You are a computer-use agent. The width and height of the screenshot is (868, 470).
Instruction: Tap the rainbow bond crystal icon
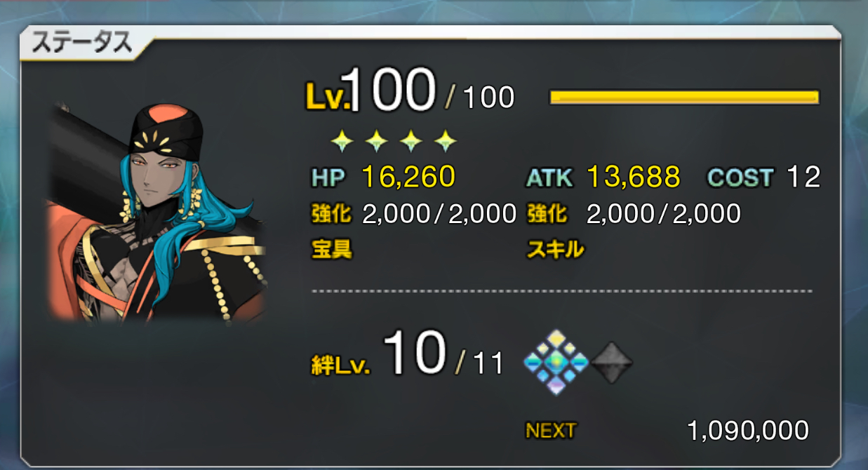[555, 362]
